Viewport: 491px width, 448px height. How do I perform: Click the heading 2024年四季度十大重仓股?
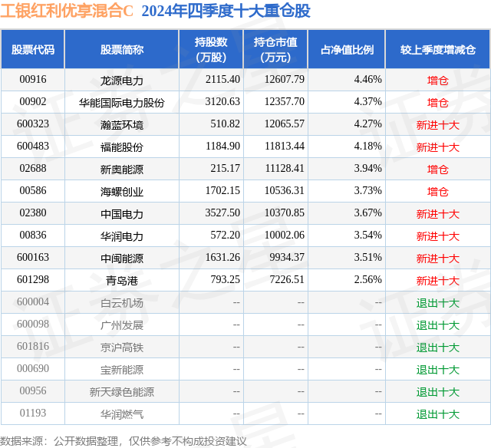(226, 11)
